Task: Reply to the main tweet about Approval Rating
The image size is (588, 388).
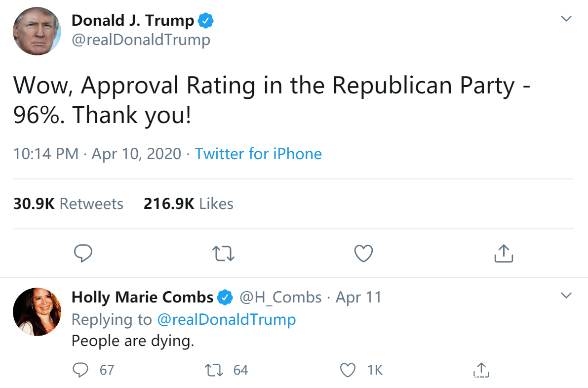Action: coord(83,254)
